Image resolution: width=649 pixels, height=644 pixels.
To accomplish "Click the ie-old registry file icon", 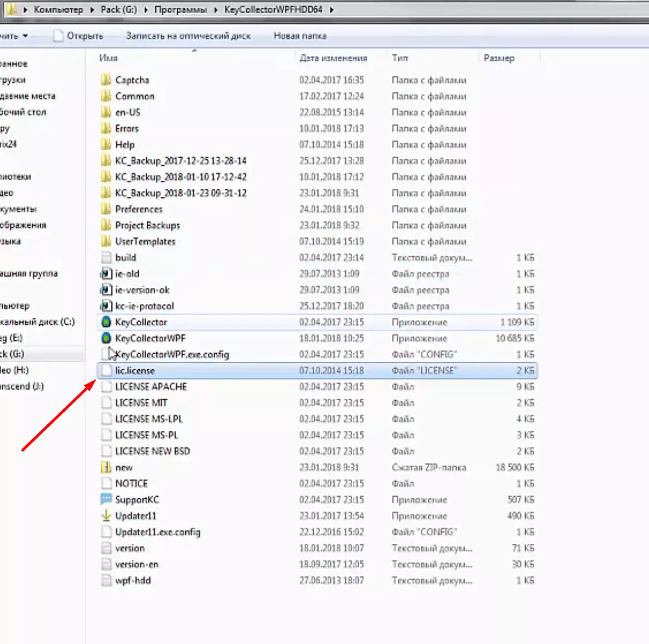I will tap(106, 274).
